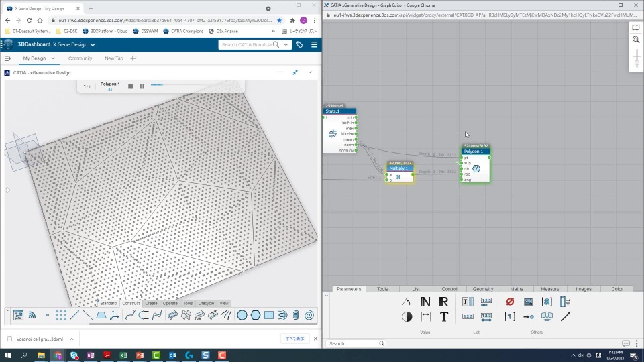This screenshot has height=362, width=644.
Task: Select the point grid pattern tool
Action: (x=61, y=315)
